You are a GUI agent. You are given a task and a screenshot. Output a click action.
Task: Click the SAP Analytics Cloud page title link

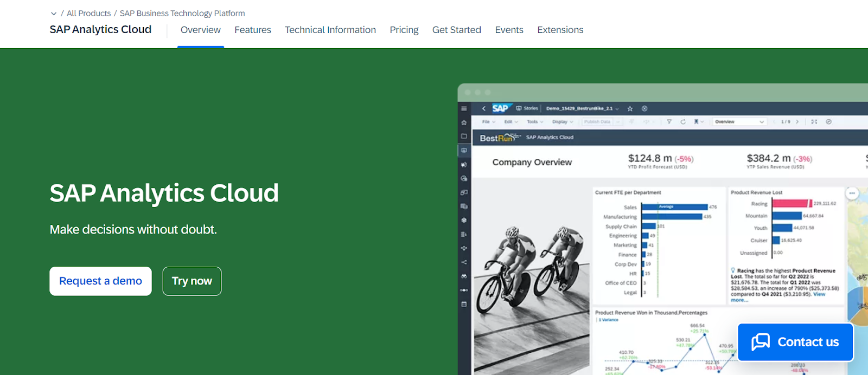[x=100, y=30]
